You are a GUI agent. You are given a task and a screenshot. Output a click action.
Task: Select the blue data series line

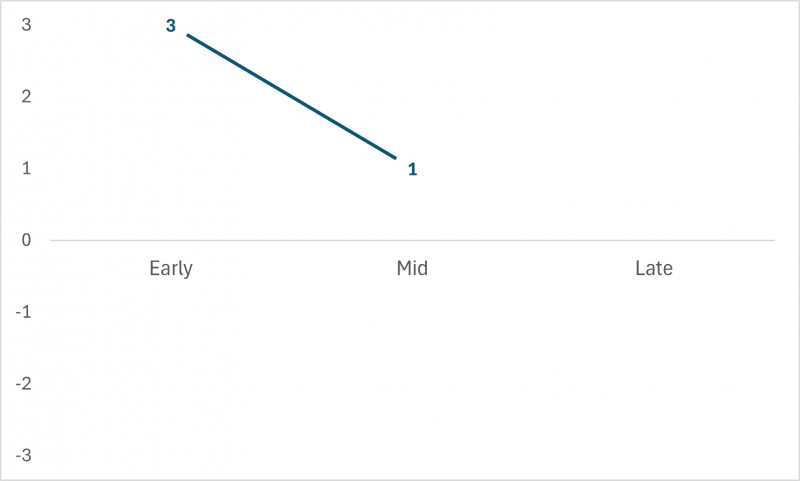click(x=290, y=96)
